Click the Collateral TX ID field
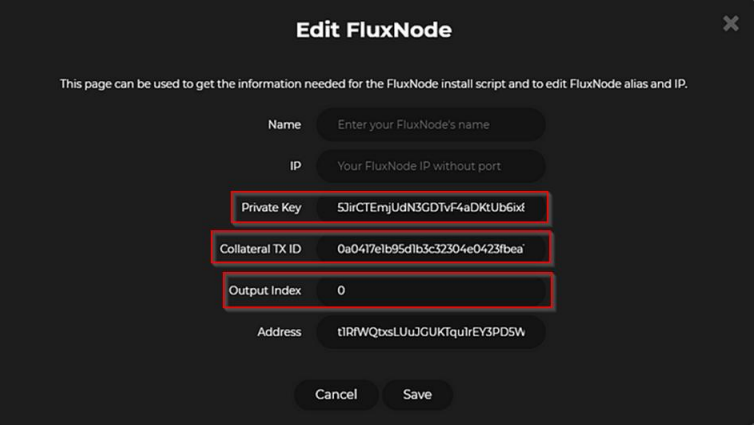This screenshot has width=754, height=425. pyautogui.click(x=431, y=248)
